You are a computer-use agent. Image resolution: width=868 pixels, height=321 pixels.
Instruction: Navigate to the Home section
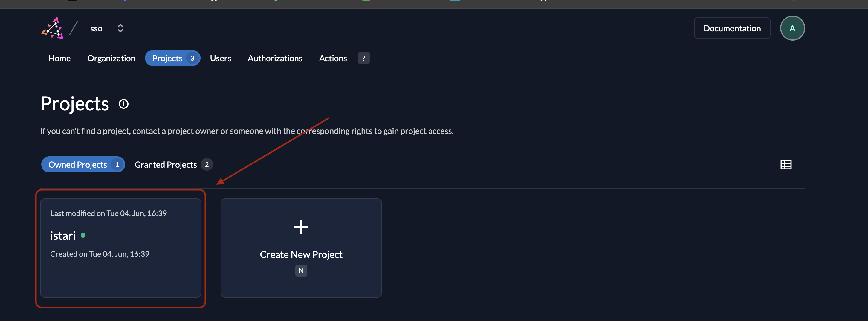click(59, 58)
